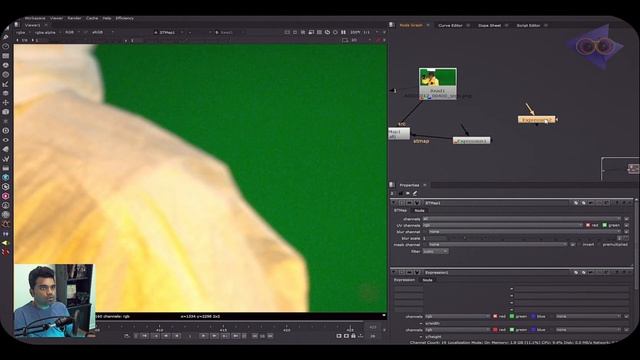
Task: Open the Color nodes toolbar menu
Action: pos(6,65)
